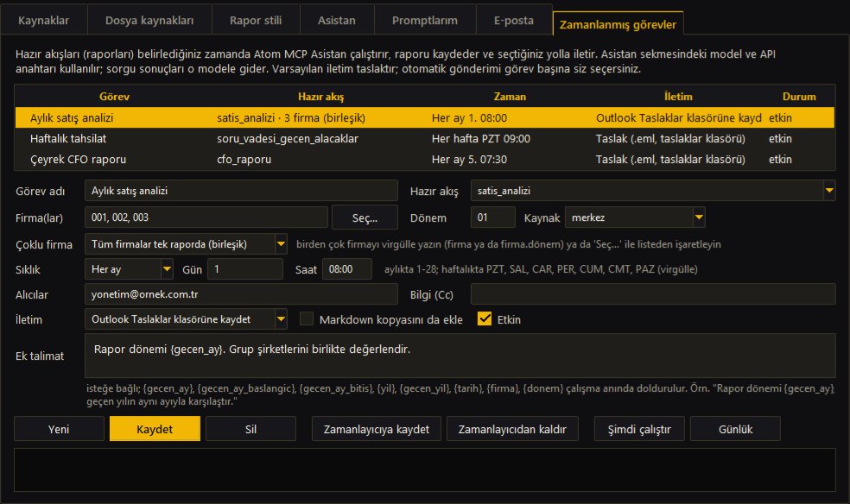Click the 'Hazır akış' column header
Viewport: 850px width, 504px height.
pos(321,97)
